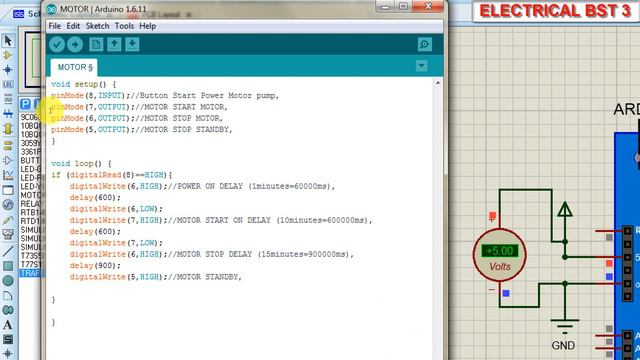Viewport: 640px width, 360px height.
Task: Select Proteus 2D Arc graphics tool
Action: point(8,296)
